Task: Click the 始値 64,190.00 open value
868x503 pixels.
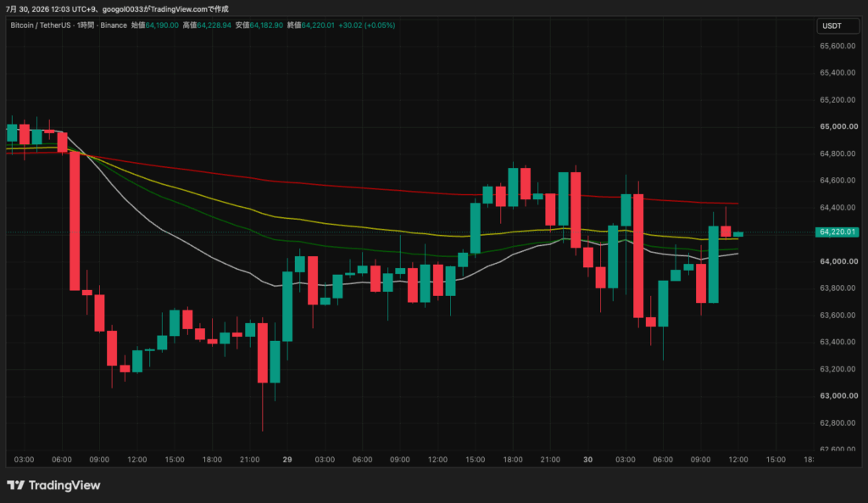Action: pyautogui.click(x=155, y=25)
